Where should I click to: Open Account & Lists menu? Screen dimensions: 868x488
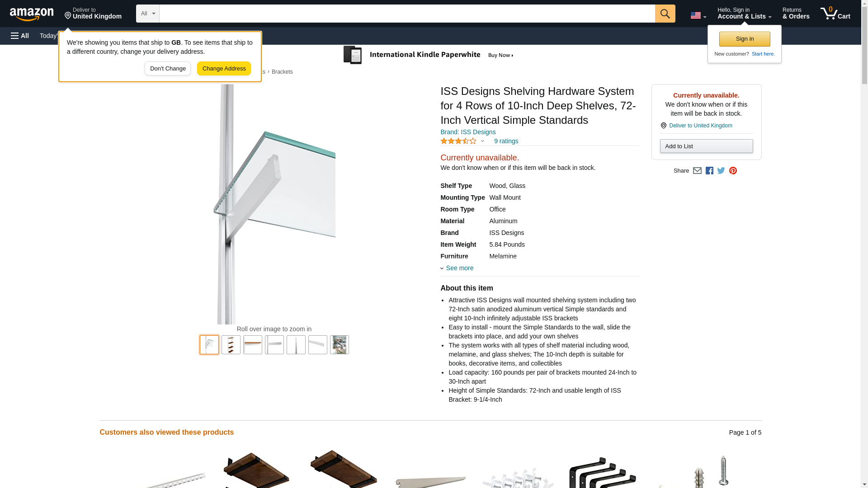click(x=744, y=14)
